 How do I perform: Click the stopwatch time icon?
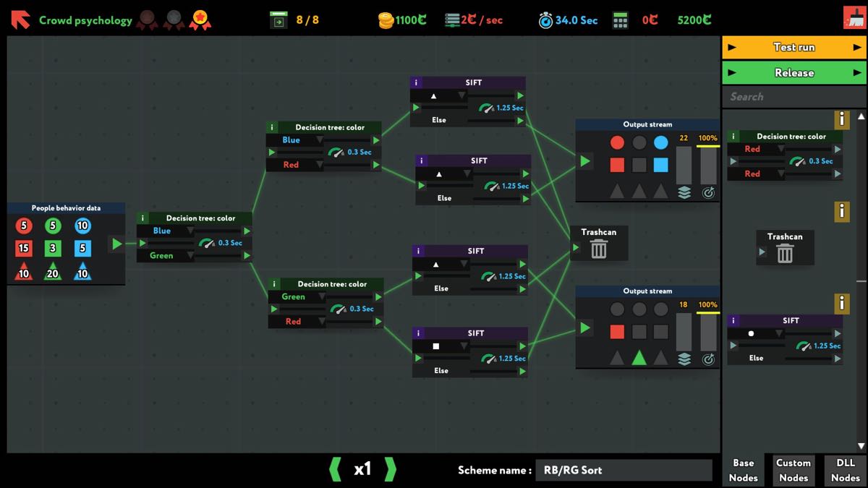click(x=545, y=20)
